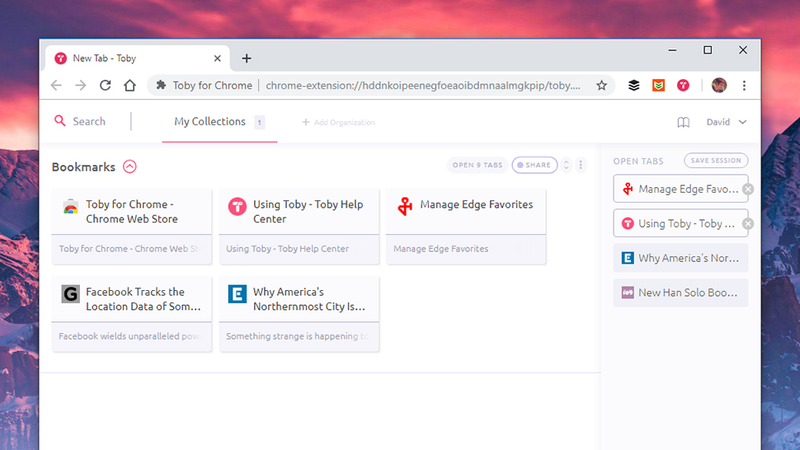
Task: Click 'Something strange is happening' description text
Action: 296,336
